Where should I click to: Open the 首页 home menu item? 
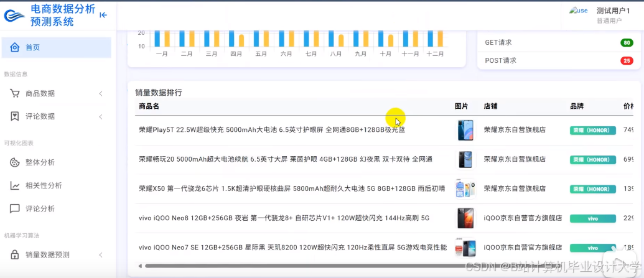pyautogui.click(x=56, y=48)
